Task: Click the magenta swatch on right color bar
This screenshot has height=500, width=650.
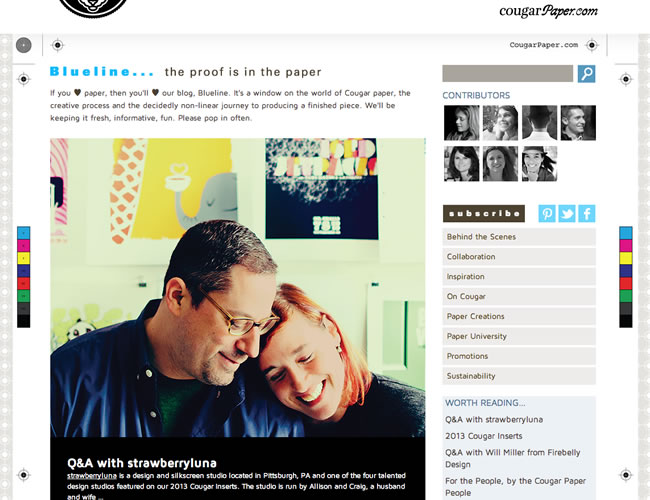Action: tap(626, 245)
